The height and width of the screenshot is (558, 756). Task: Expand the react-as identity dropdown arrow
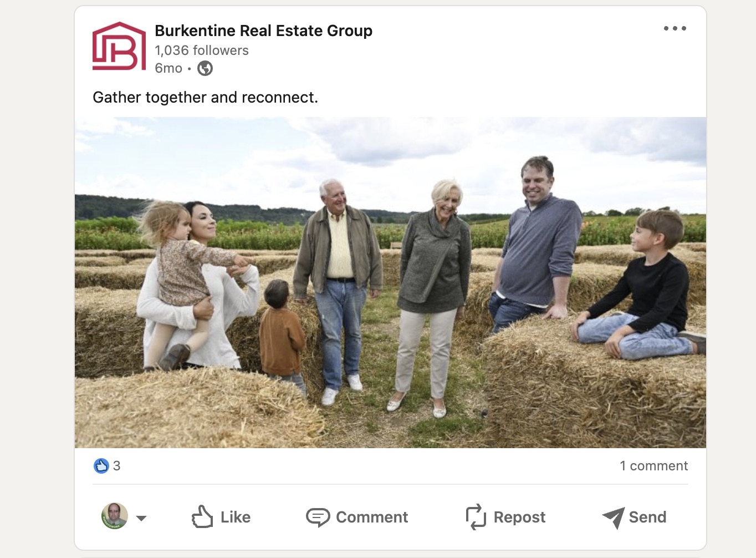coord(141,518)
